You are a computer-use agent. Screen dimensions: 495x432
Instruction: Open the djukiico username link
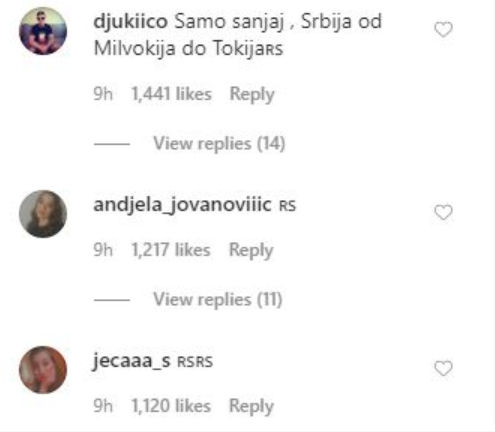coord(131,22)
